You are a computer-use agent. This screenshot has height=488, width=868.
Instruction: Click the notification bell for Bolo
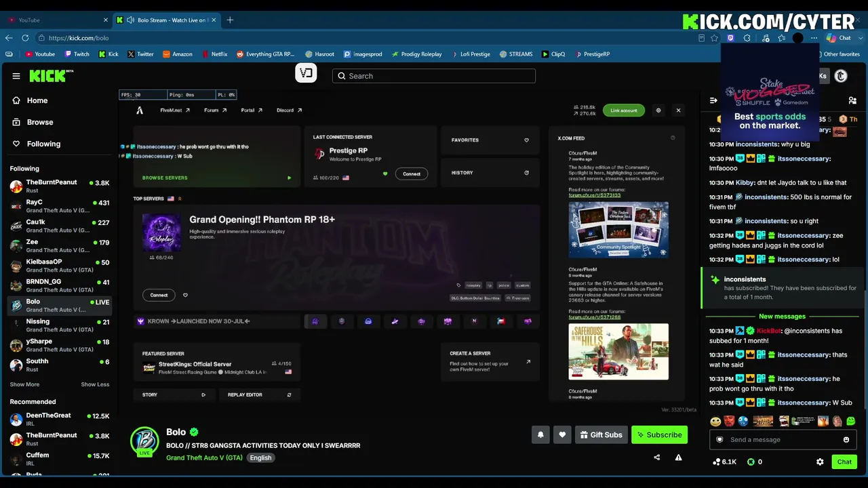click(x=540, y=435)
